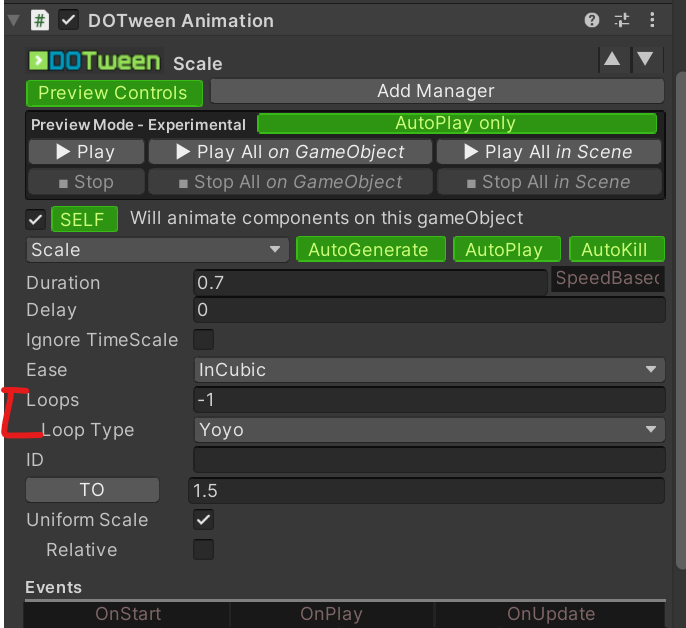
Task: Click the end value field showing 1.5
Action: 426,490
